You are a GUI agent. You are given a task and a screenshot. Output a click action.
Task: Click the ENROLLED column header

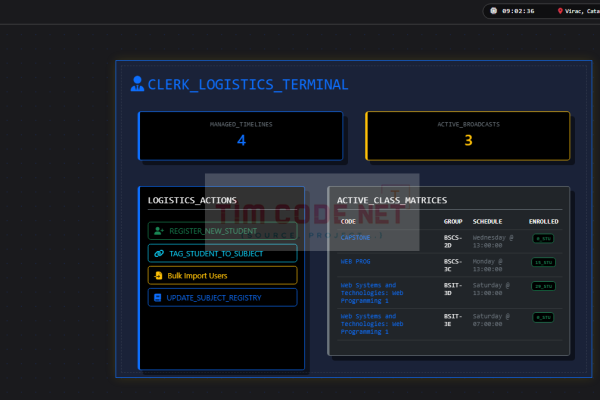point(543,222)
